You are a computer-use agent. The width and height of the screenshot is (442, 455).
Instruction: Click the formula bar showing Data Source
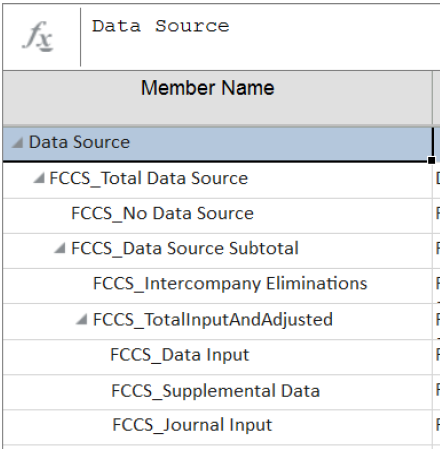(x=261, y=36)
